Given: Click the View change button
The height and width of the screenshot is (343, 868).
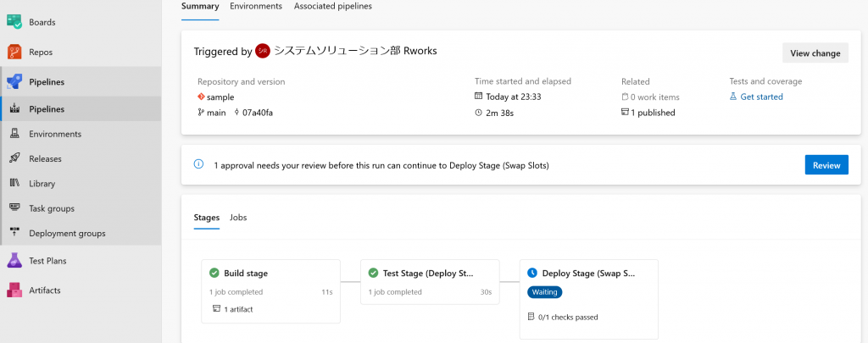Looking at the screenshot, I should tap(815, 53).
